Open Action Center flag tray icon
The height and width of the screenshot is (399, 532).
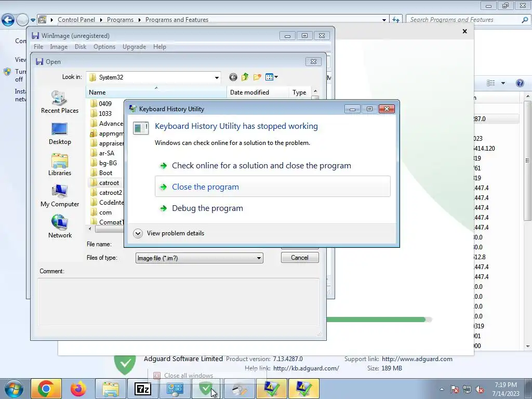pyautogui.click(x=455, y=389)
